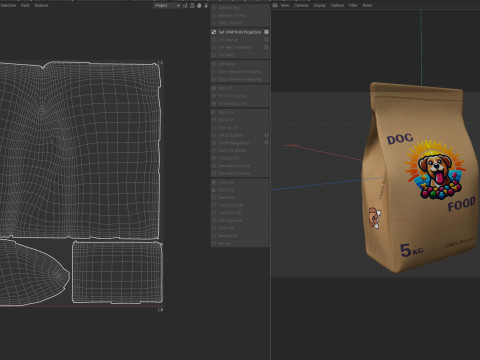Open the viewport Panel menu
The image size is (480, 360).
tap(367, 5)
